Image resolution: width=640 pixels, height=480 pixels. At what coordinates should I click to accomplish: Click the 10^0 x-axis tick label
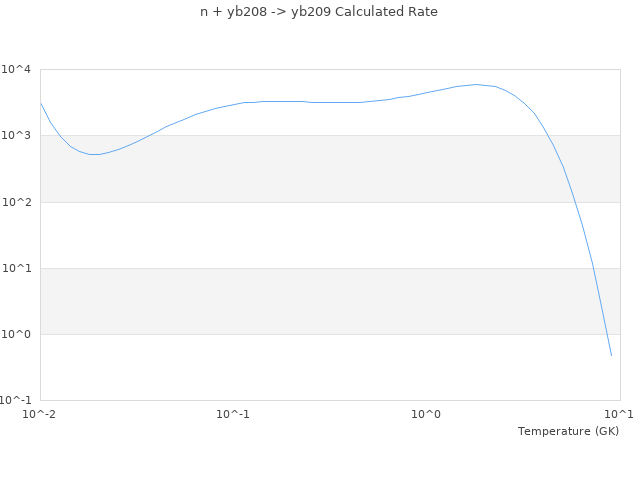tap(426, 413)
